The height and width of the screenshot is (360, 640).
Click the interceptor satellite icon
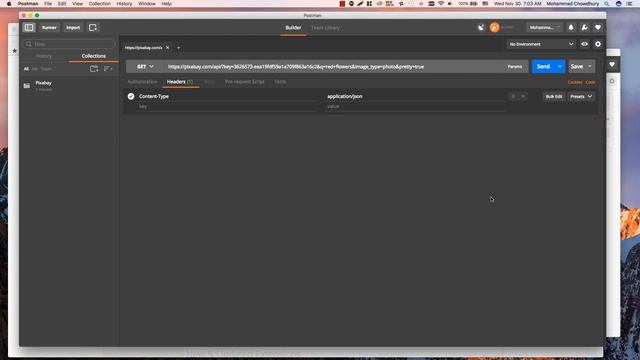click(481, 27)
